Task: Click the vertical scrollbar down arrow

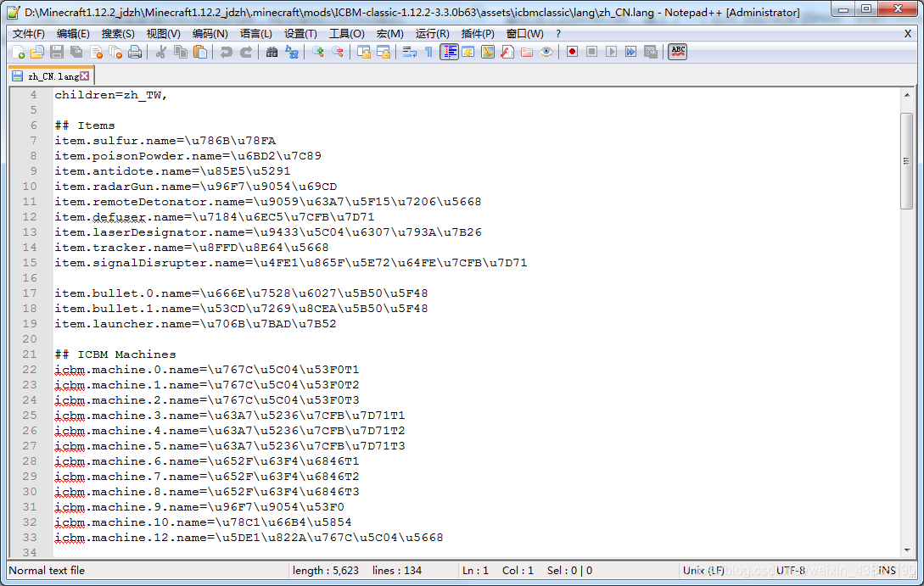Action: click(907, 550)
